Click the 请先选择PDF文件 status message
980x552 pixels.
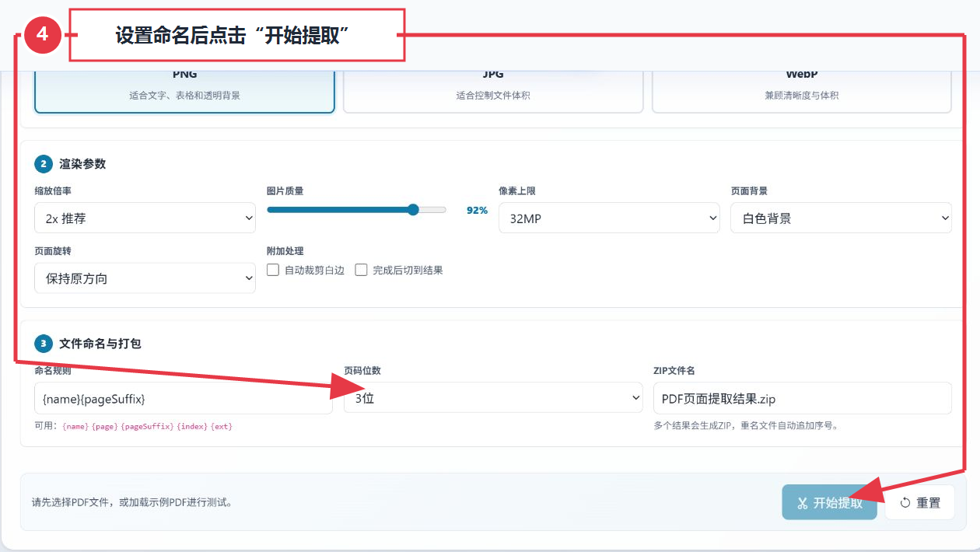point(131,502)
